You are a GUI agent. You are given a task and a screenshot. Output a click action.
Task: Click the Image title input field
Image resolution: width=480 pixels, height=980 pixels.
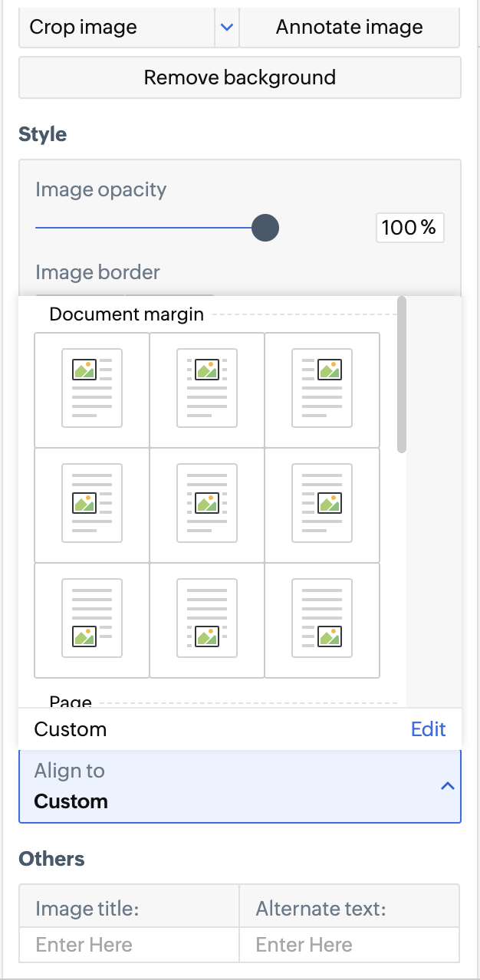(x=129, y=945)
